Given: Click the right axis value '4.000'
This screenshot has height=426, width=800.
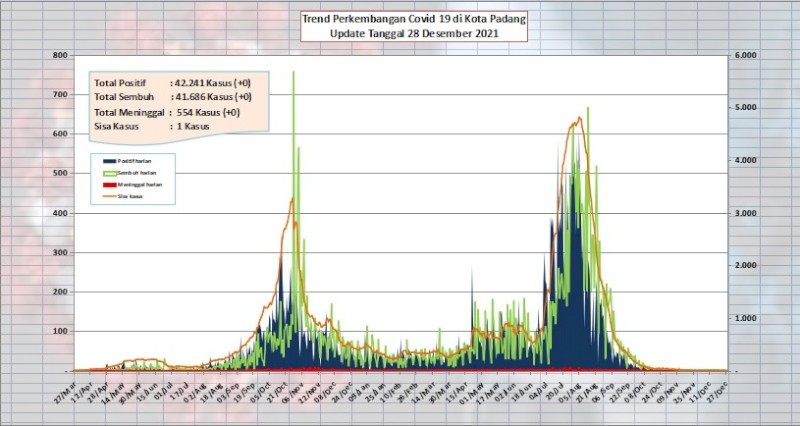Looking at the screenshot, I should pos(746,160).
